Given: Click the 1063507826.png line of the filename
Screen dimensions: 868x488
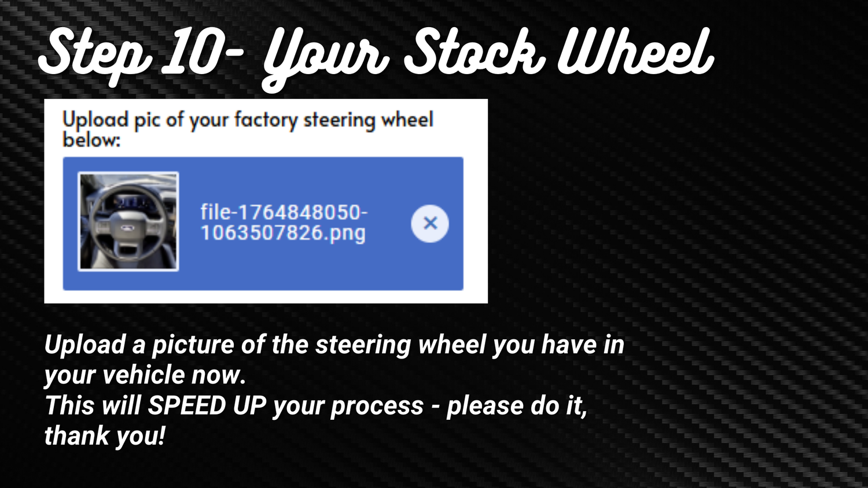Looking at the screenshot, I should [x=283, y=233].
